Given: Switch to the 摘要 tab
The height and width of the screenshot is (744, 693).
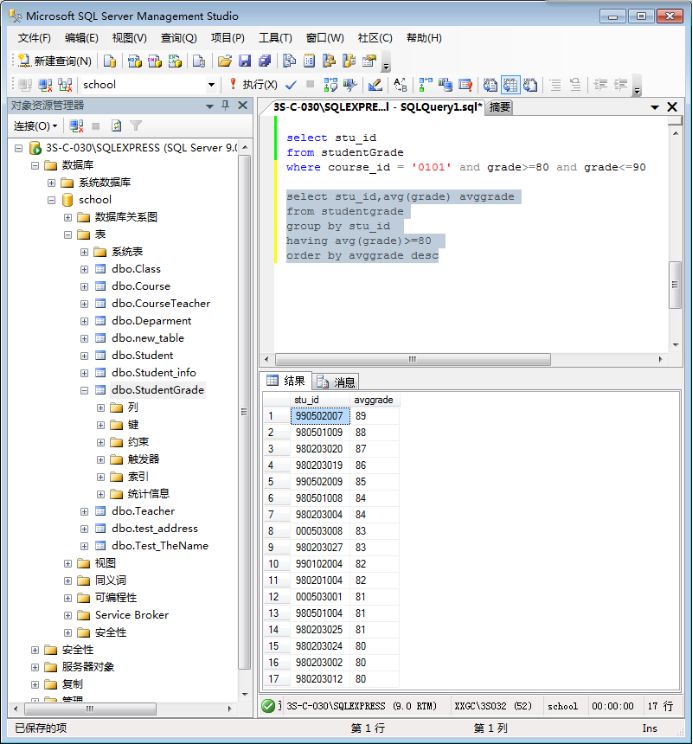Looking at the screenshot, I should [499, 107].
